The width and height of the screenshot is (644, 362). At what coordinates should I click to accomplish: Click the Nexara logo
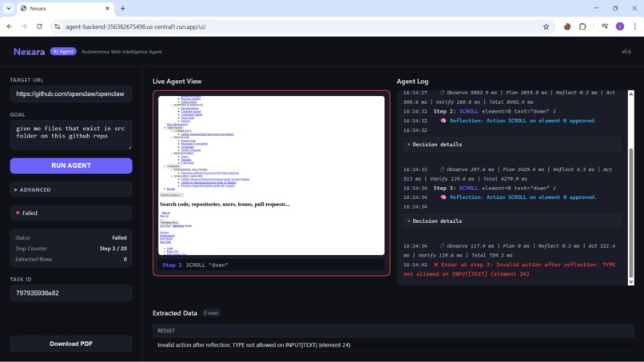(29, 52)
